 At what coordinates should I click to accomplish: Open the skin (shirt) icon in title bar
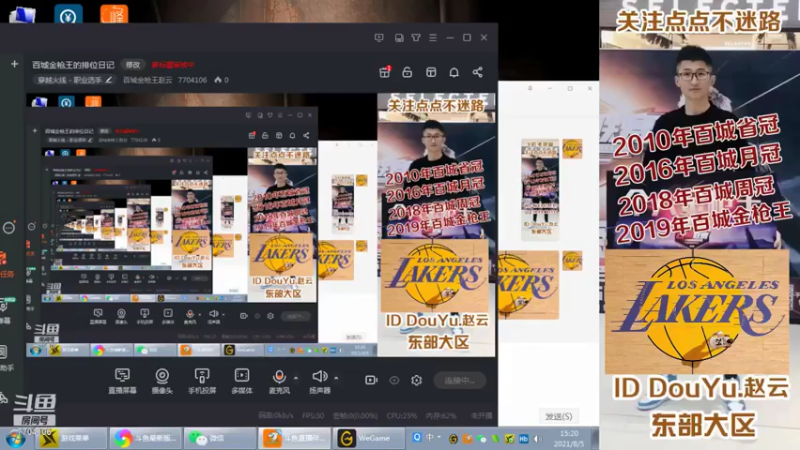tap(416, 38)
